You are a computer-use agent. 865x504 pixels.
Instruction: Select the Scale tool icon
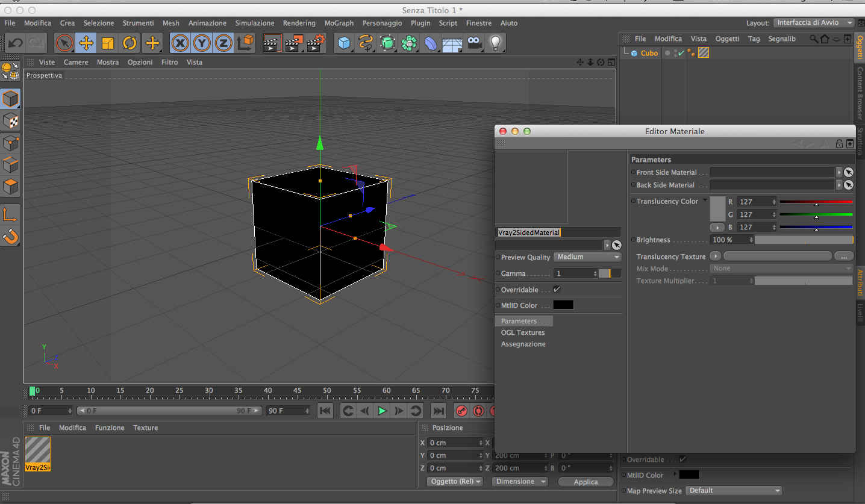coord(108,43)
